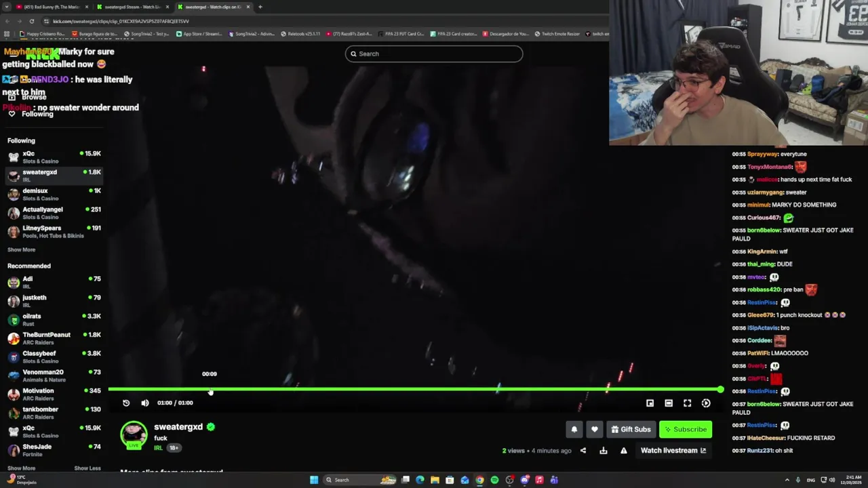868x488 pixels.
Task: Download the clip using the download icon
Action: [604, 451]
